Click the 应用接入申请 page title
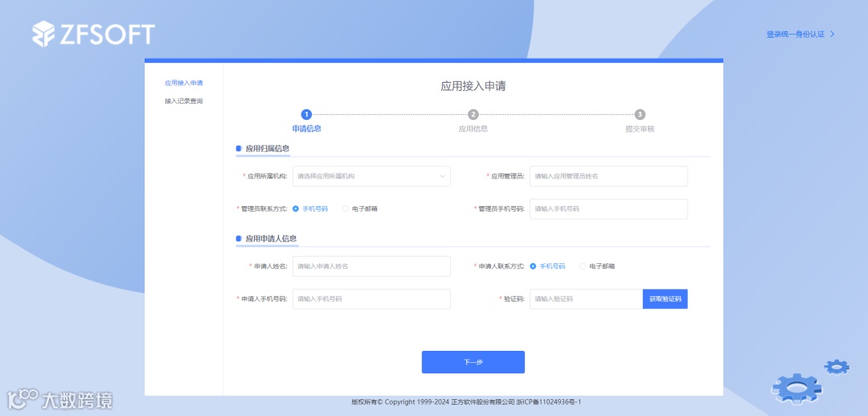Image resolution: width=868 pixels, height=416 pixels. [x=473, y=86]
